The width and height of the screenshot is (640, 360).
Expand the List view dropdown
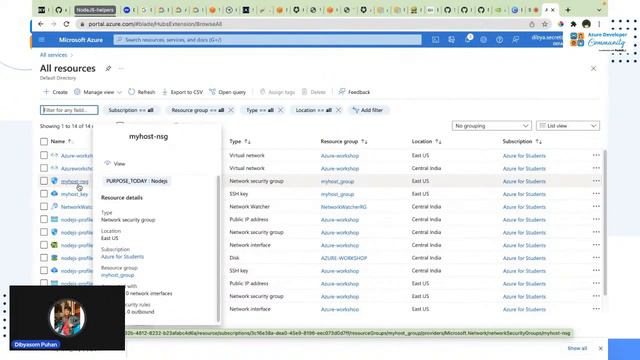[568, 126]
